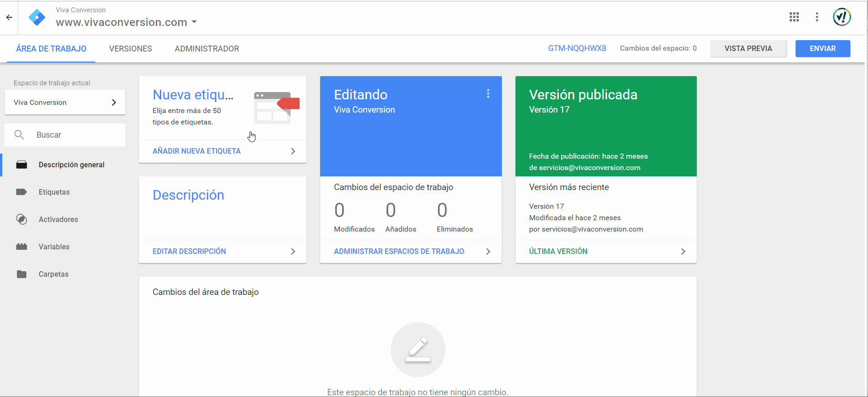This screenshot has width=868, height=397.
Task: Expand the Viva Conversion workspace selector
Action: [65, 103]
